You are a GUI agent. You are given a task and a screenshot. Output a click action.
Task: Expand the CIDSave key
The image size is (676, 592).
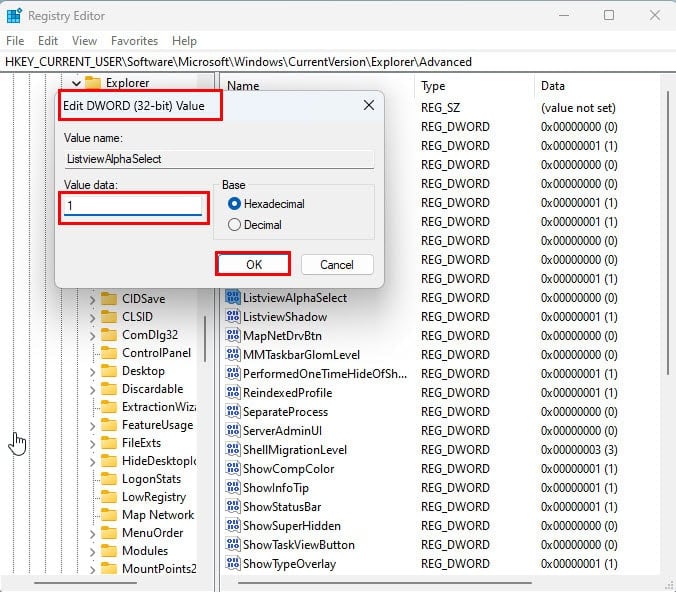[x=92, y=299]
